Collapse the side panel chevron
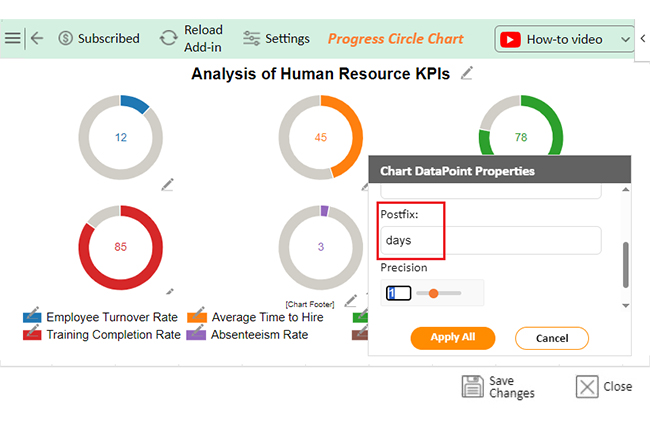This screenshot has height=426, width=650. click(x=643, y=39)
